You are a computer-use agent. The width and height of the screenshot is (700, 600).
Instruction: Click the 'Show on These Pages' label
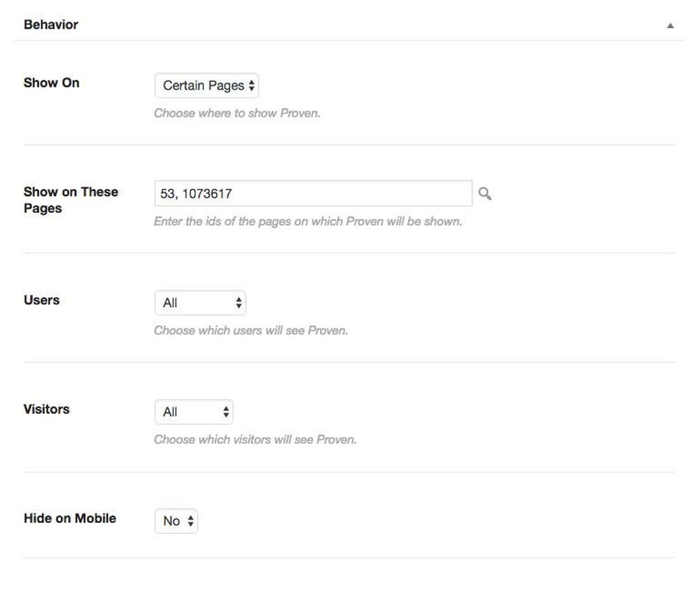(71, 200)
